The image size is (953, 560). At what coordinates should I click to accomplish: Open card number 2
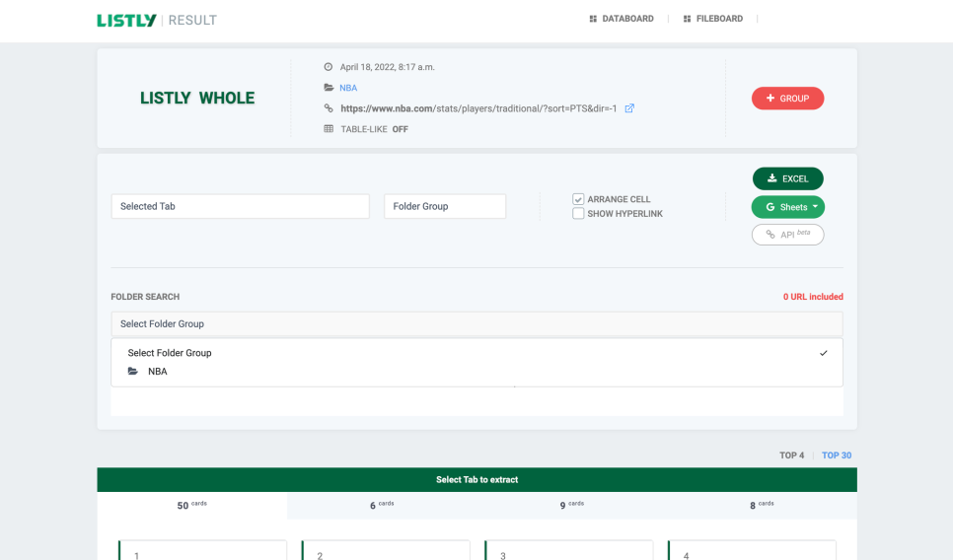click(x=386, y=550)
